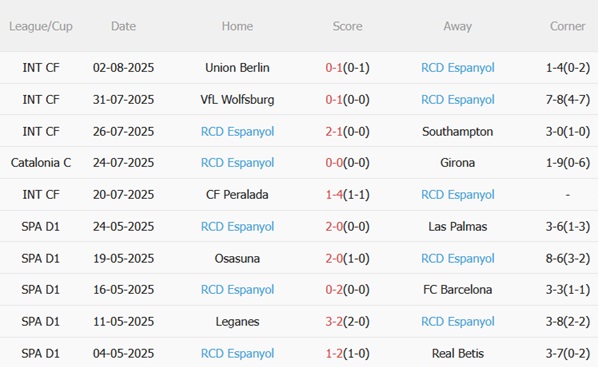Image resolution: width=599 pixels, height=367 pixels.
Task: Click the Date column header
Action: (123, 26)
